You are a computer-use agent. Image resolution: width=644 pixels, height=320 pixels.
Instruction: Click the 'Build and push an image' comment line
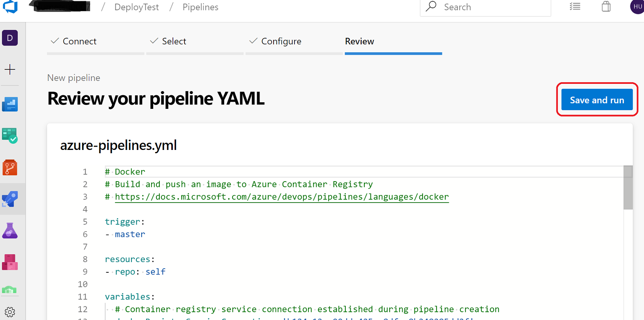(x=239, y=184)
